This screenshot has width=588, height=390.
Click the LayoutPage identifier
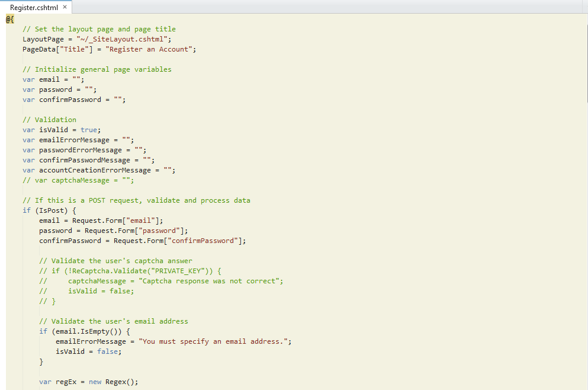pos(43,39)
